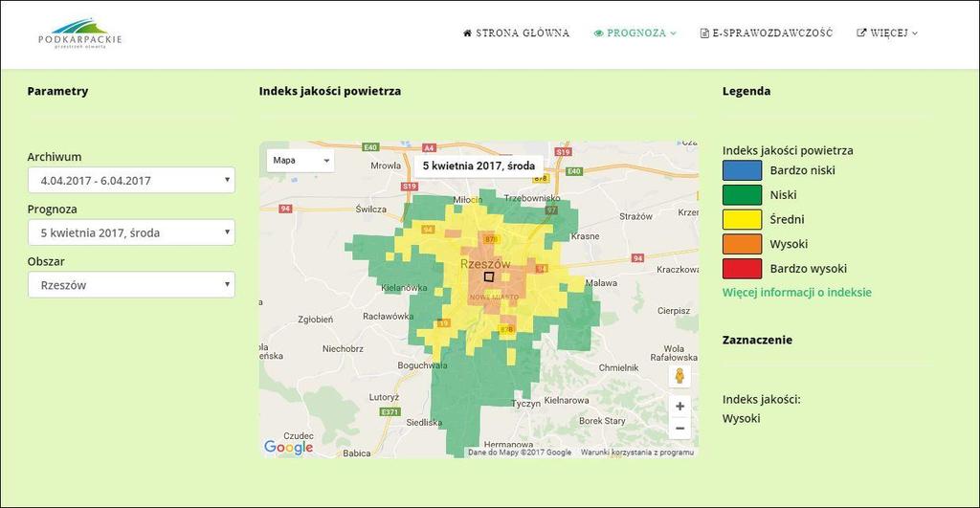
Task: Click the Rzeszów city label on map
Action: click(x=485, y=264)
